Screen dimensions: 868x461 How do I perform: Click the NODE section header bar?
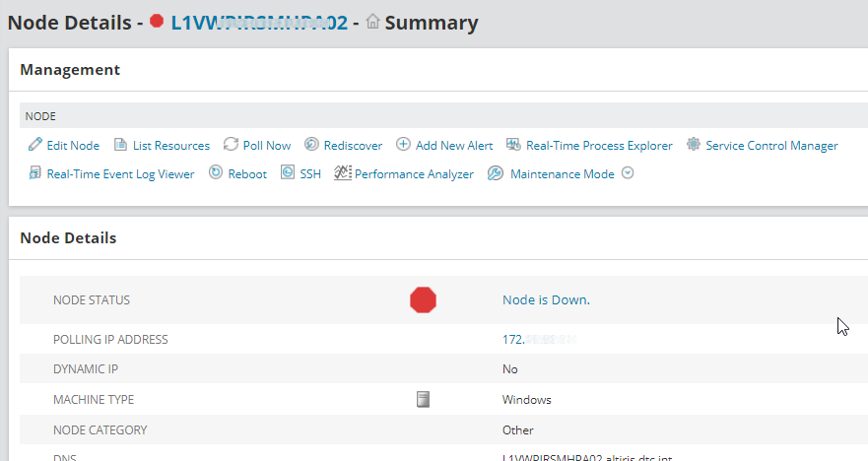(x=443, y=115)
